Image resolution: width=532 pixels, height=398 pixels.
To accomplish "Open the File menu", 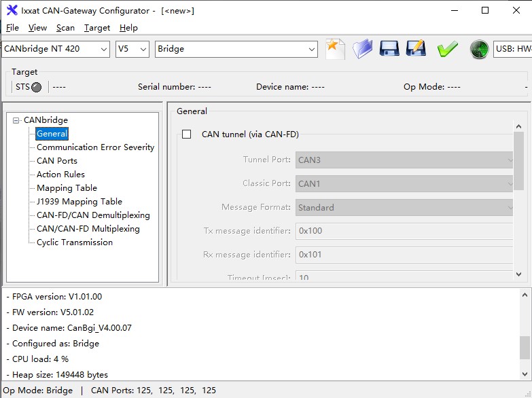I will point(12,28).
